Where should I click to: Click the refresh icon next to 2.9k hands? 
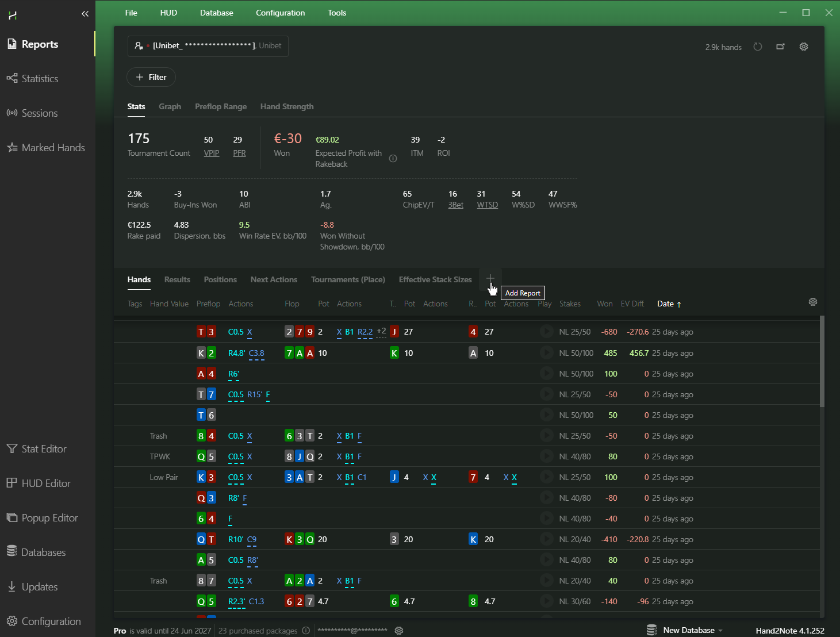[758, 47]
